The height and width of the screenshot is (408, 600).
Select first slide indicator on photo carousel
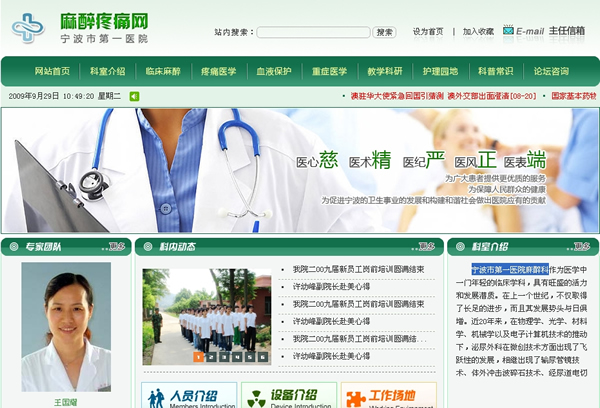pyautogui.click(x=199, y=356)
